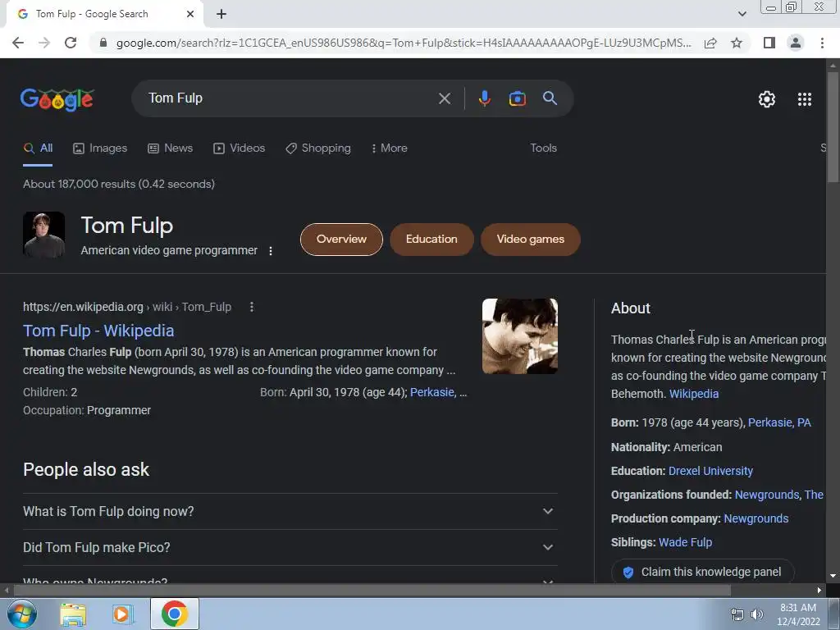Open the Windows Start menu
Image resolution: width=840 pixels, height=630 pixels.
click(22, 614)
